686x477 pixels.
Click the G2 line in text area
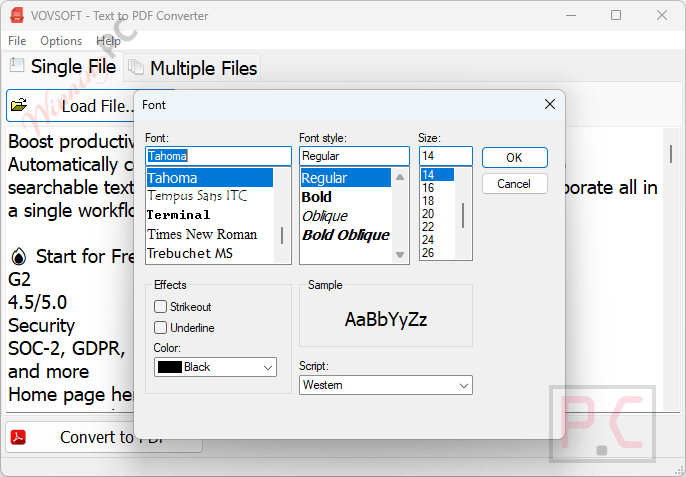click(20, 279)
